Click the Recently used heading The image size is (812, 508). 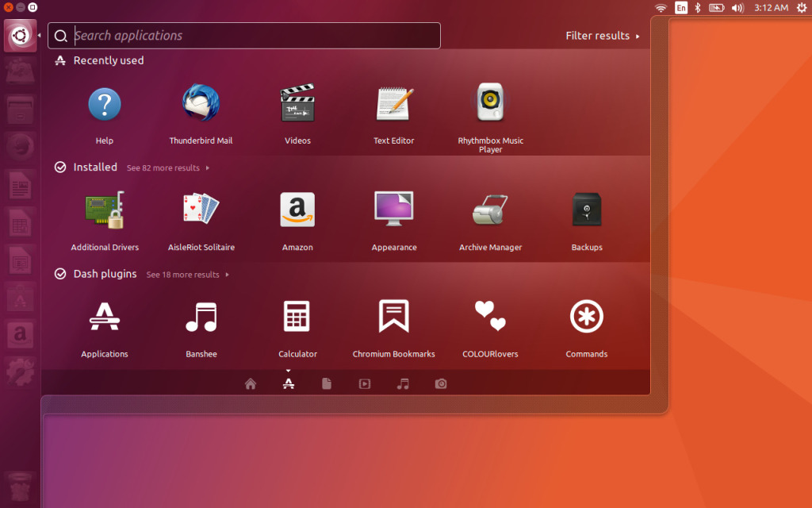coord(108,60)
